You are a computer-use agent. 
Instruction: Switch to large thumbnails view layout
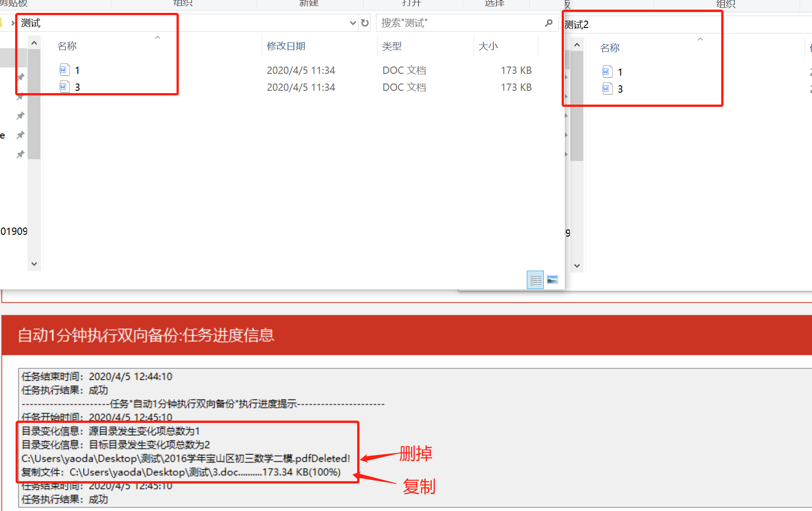(x=552, y=279)
